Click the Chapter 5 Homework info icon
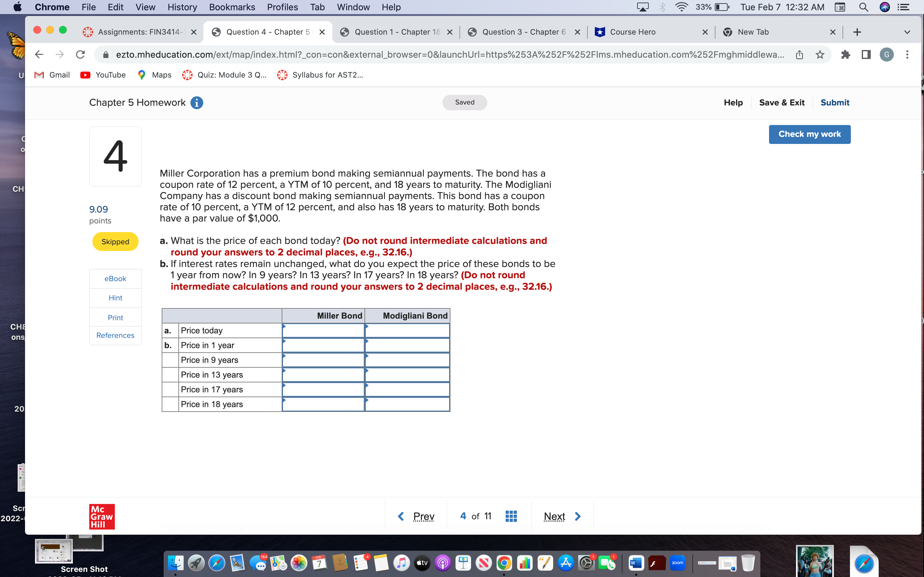 (x=197, y=102)
